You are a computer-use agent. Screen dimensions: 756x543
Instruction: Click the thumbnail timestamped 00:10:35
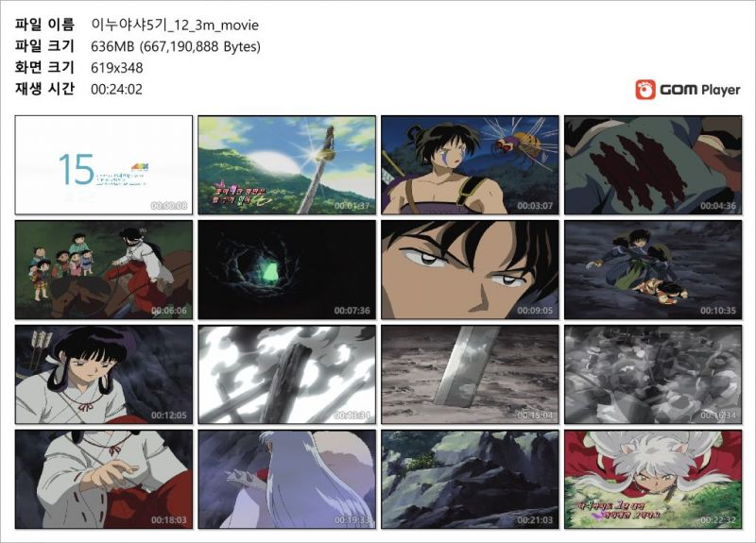tap(653, 270)
